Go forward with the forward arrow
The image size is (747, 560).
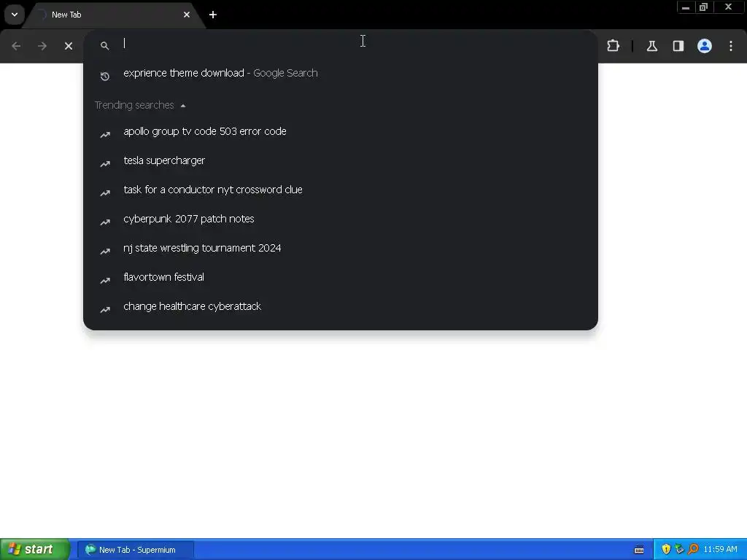tap(42, 46)
